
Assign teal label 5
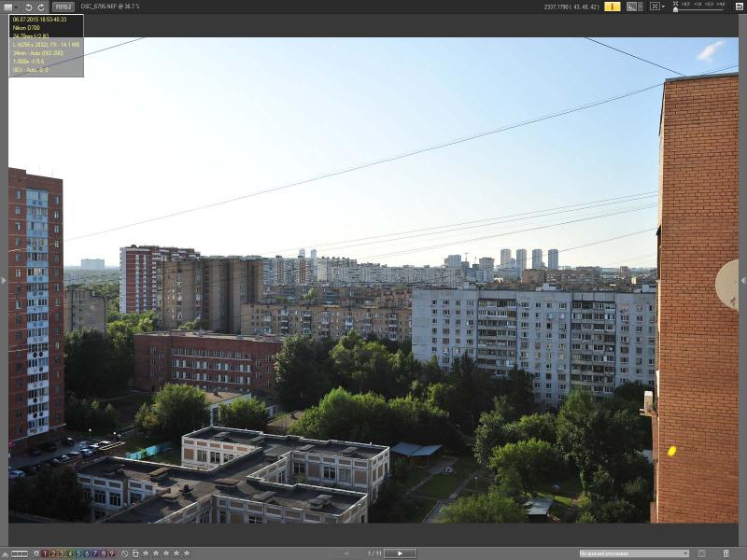78,553
